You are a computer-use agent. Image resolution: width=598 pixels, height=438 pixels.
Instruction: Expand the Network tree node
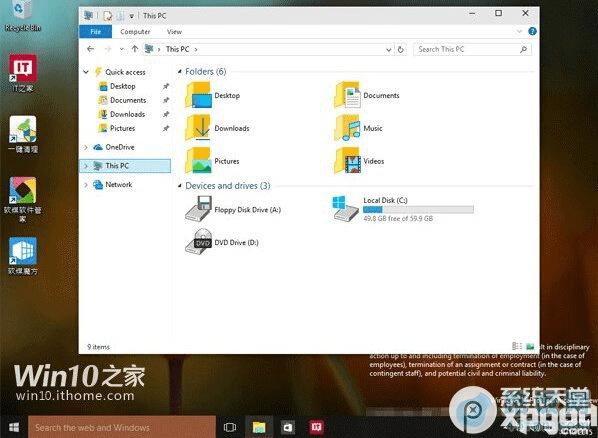pyautogui.click(x=86, y=184)
